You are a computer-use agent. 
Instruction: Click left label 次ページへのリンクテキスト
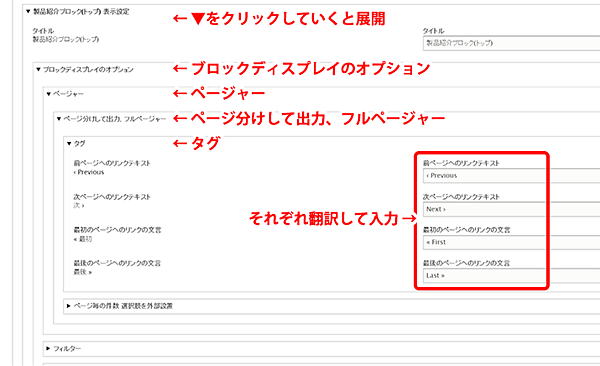112,197
